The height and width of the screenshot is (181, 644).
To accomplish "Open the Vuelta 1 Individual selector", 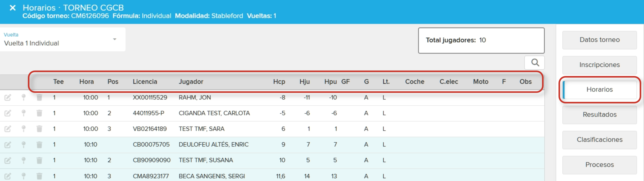I will tap(63, 39).
